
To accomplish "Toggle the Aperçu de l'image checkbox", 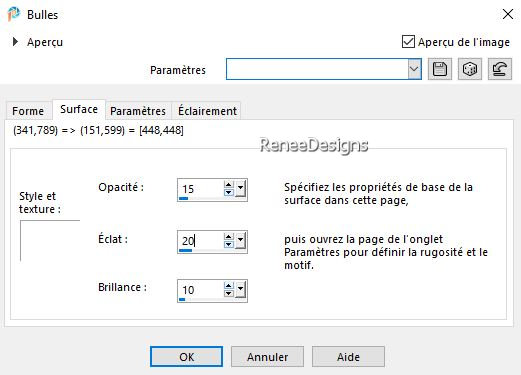I will pyautogui.click(x=408, y=42).
